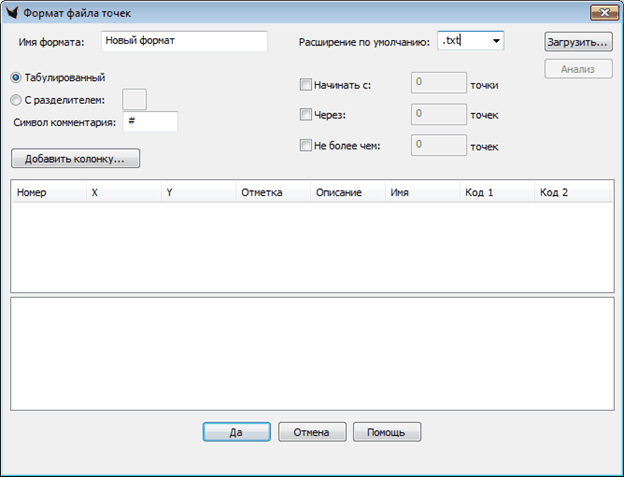The image size is (624, 477).
Task: Toggle the Через checkbox
Action: pos(306,115)
